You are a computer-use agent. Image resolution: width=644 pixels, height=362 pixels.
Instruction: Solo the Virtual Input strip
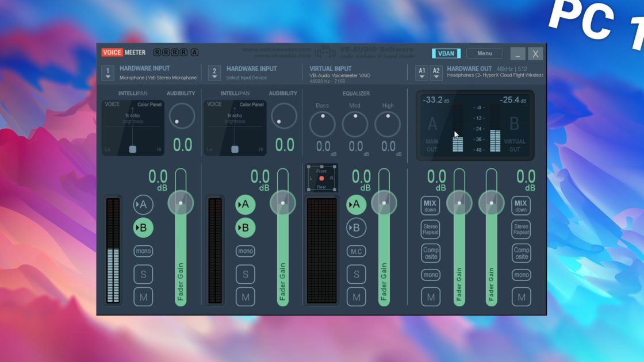[356, 274]
